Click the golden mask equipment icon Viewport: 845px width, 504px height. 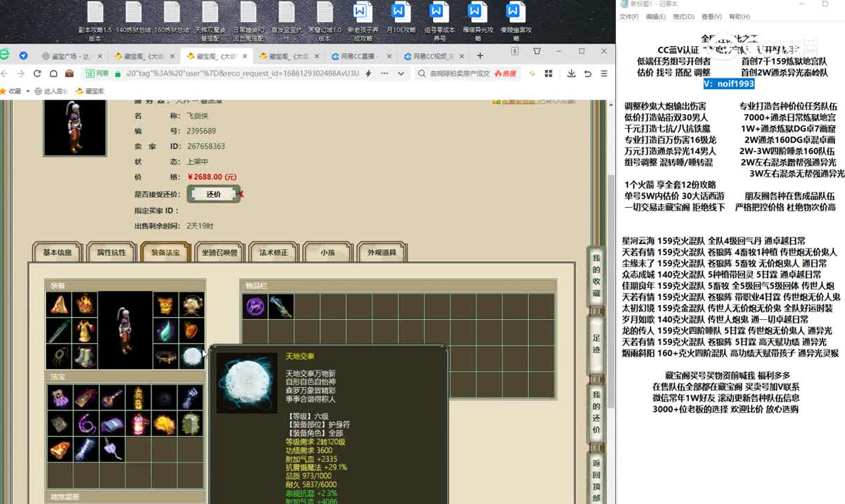[x=166, y=304]
